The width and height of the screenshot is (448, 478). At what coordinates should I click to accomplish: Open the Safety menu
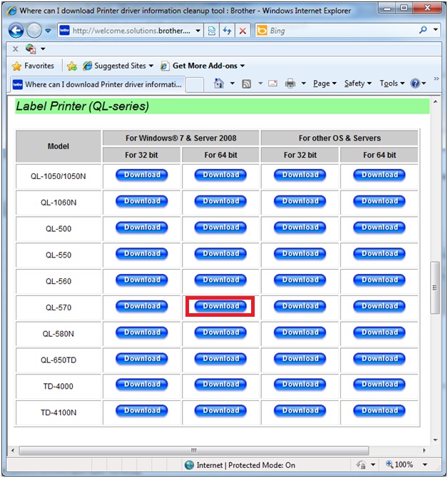[x=358, y=83]
